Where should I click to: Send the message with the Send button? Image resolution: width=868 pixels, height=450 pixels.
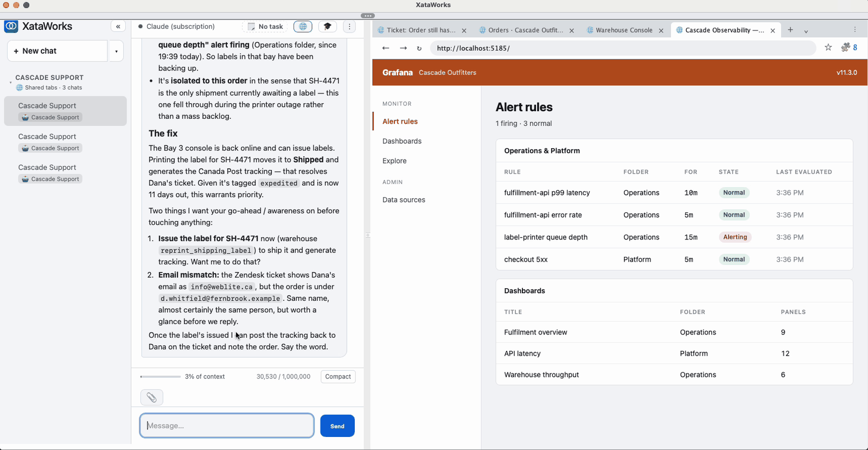[x=337, y=426]
